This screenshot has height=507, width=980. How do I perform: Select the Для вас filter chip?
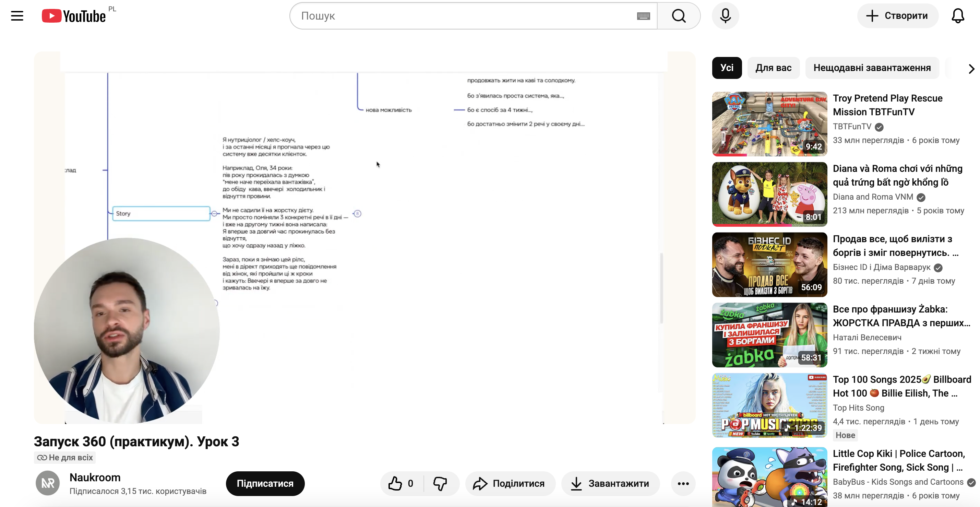(773, 68)
